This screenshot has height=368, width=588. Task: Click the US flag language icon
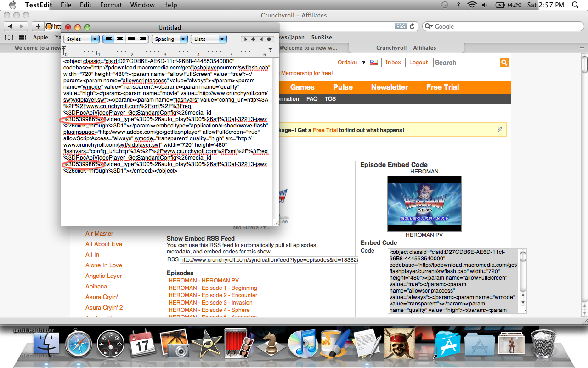[374, 62]
